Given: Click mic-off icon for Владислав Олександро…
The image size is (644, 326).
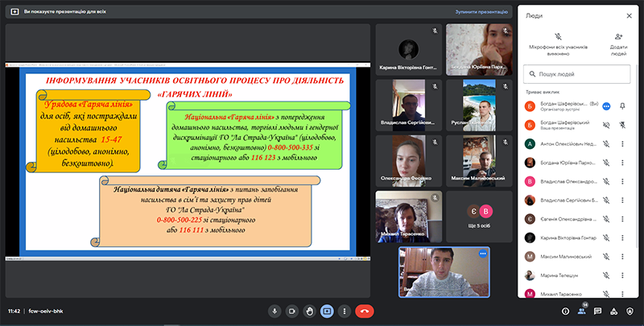Looking at the screenshot, I should click(606, 181).
